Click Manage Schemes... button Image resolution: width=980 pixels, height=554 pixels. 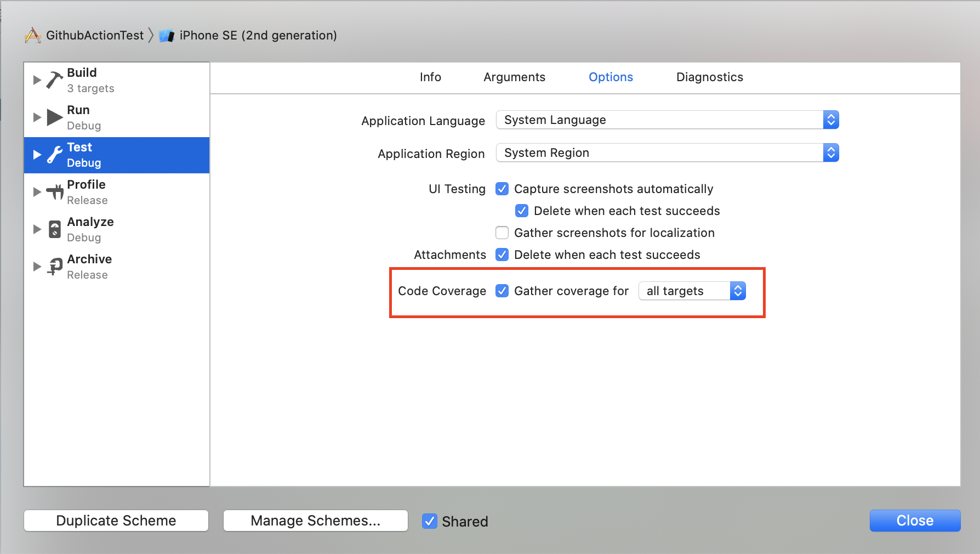pyautogui.click(x=316, y=521)
